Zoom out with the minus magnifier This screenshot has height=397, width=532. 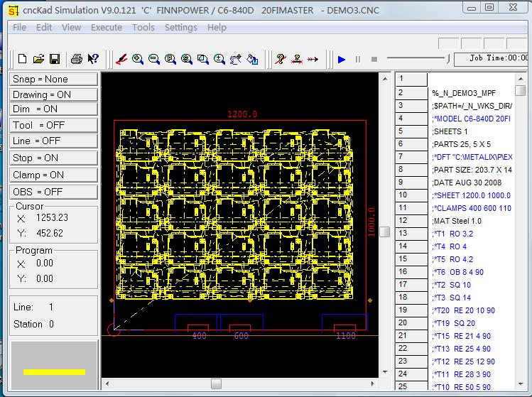tap(153, 59)
